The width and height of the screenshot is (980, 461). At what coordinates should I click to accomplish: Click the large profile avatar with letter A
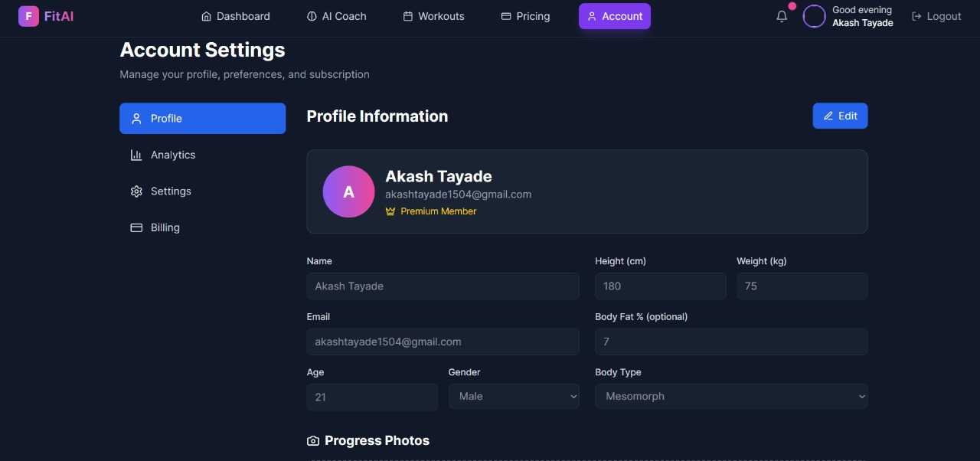348,191
